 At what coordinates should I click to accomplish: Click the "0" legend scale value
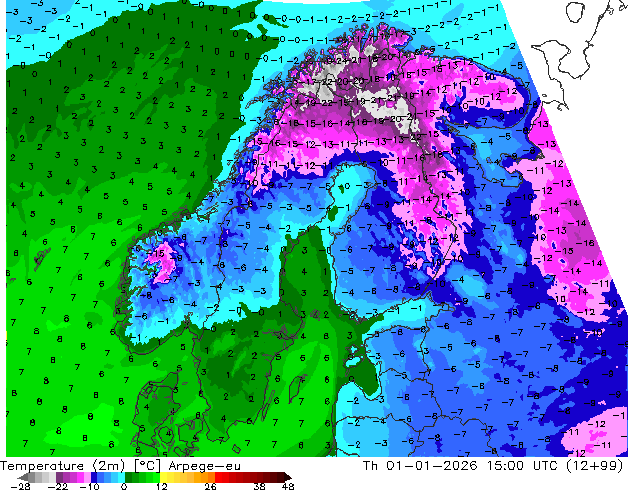pos(124,486)
